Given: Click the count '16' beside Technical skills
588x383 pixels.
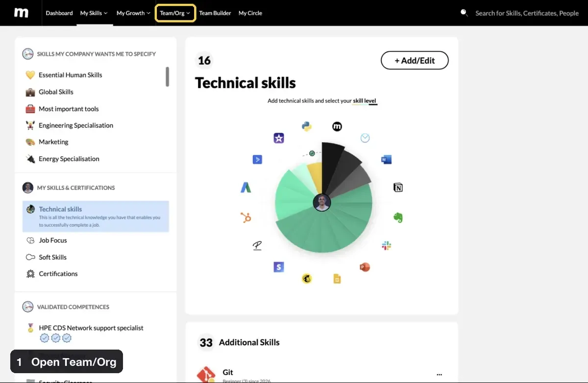Looking at the screenshot, I should click(204, 60).
